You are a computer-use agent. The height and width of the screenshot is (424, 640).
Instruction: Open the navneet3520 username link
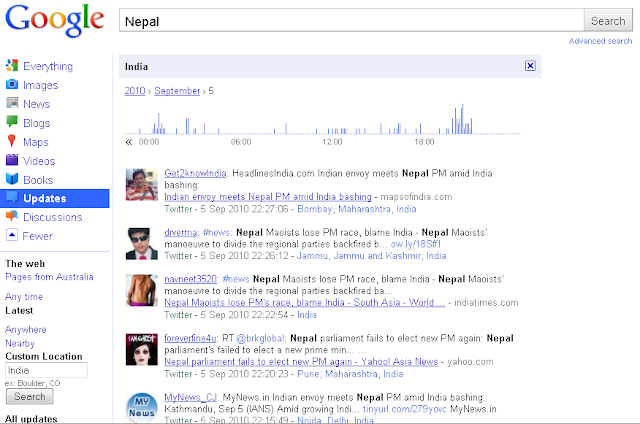pyautogui.click(x=190, y=279)
